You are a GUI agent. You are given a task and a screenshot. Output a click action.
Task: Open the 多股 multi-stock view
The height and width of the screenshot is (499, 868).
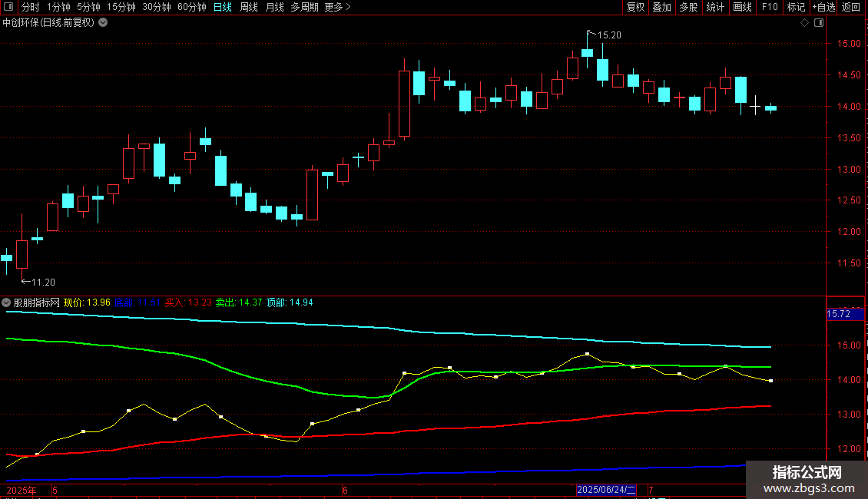(x=688, y=7)
